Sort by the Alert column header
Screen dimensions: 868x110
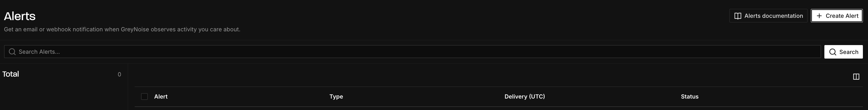(x=161, y=97)
